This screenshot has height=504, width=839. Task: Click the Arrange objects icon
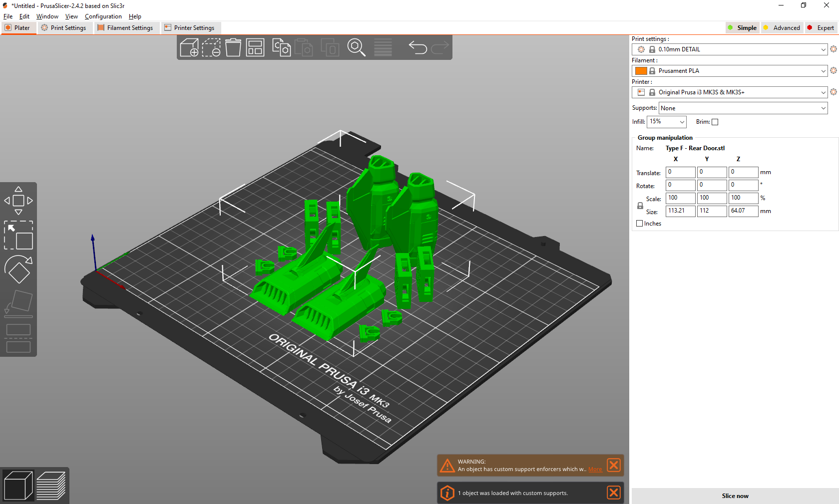tap(255, 47)
